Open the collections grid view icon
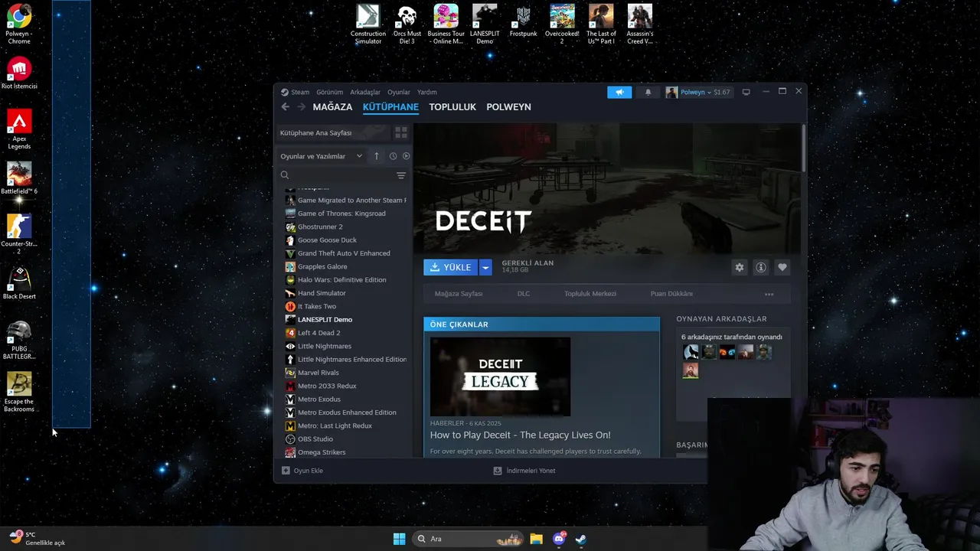Image resolution: width=980 pixels, height=551 pixels. click(x=400, y=132)
